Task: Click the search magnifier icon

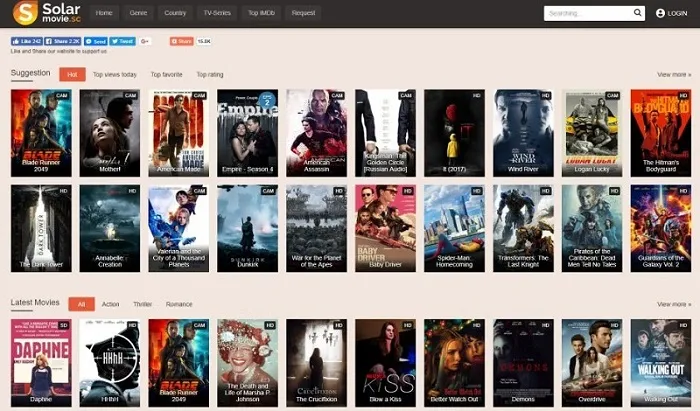Action: pyautogui.click(x=638, y=13)
